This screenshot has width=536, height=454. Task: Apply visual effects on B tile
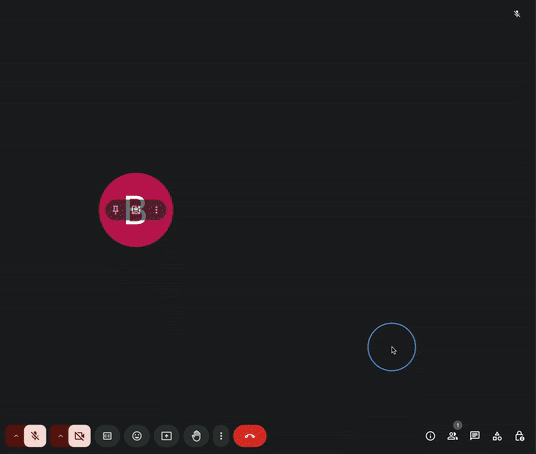coord(136,210)
